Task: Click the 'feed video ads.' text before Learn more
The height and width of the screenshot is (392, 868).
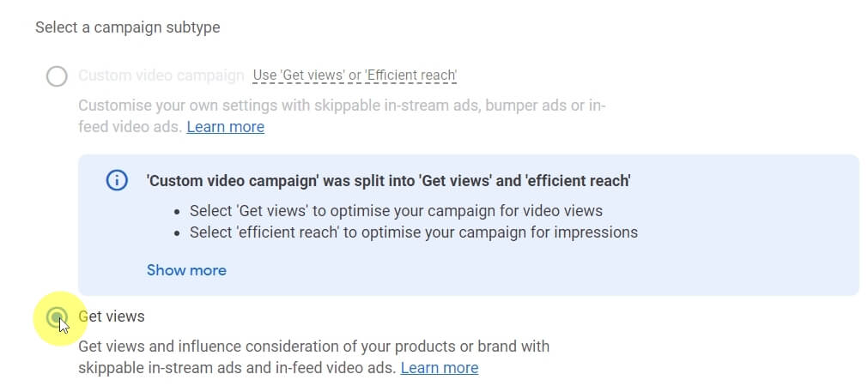Action: (x=130, y=127)
